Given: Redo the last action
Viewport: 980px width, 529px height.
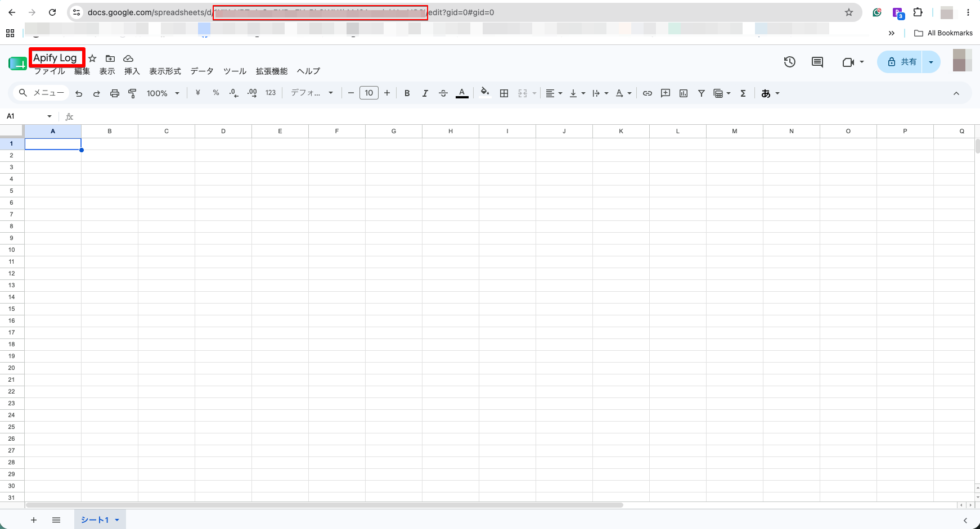Looking at the screenshot, I should 97,93.
